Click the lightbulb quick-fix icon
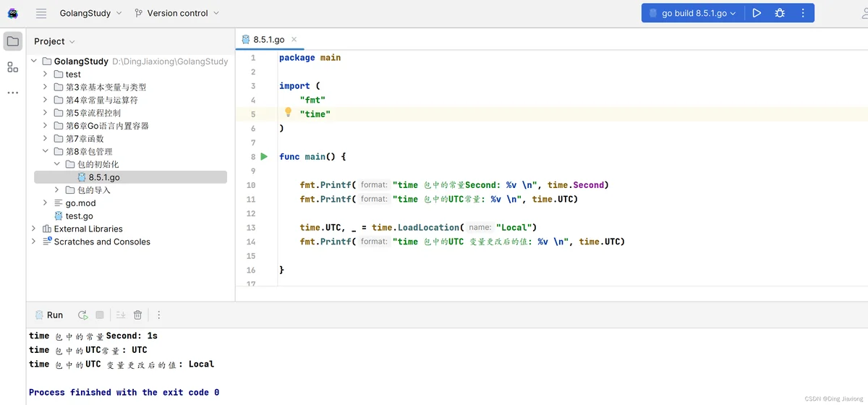The image size is (868, 405). click(x=288, y=113)
